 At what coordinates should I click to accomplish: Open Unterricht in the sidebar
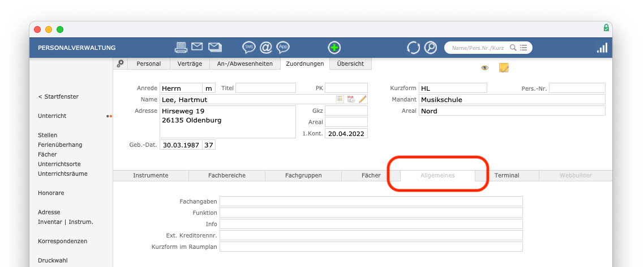[x=52, y=116]
